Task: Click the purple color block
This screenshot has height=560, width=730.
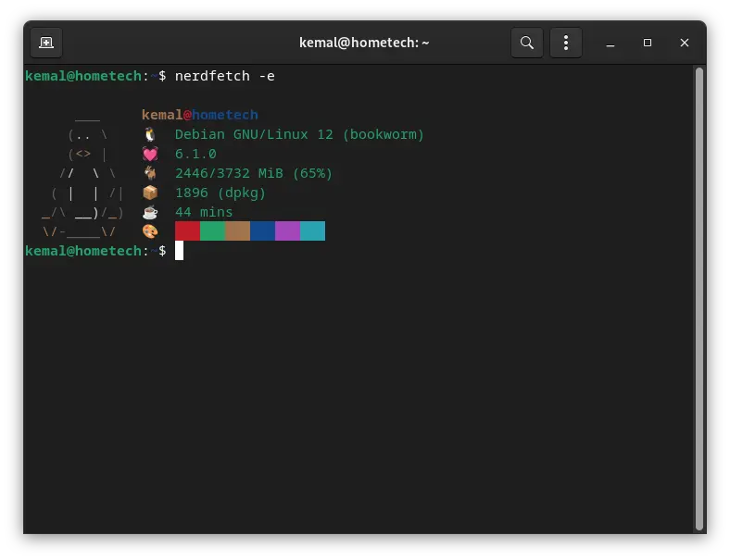Action: [x=288, y=231]
